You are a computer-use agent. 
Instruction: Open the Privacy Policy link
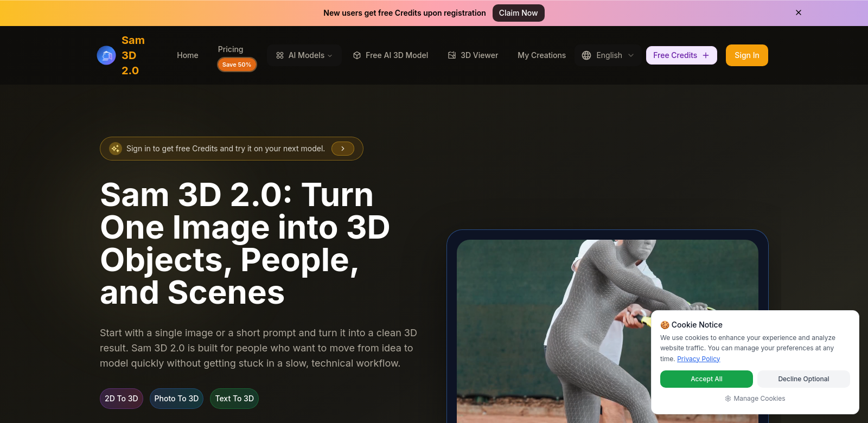[x=698, y=359]
